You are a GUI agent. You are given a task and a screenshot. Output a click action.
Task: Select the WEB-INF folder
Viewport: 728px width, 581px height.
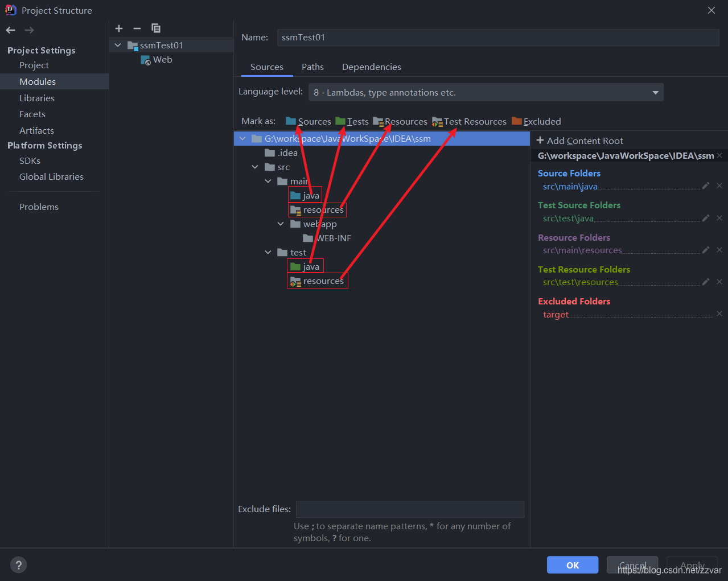point(327,238)
